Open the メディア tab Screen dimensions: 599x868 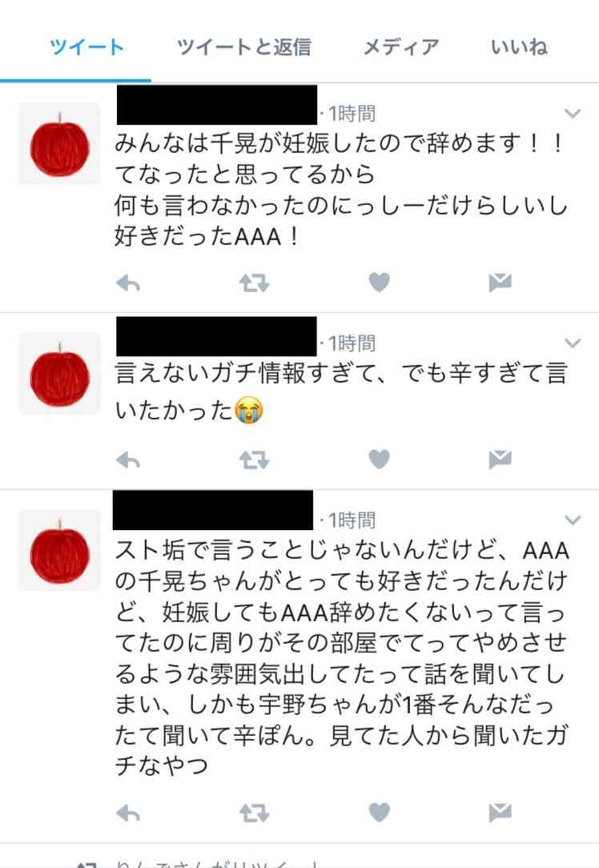[x=401, y=47]
